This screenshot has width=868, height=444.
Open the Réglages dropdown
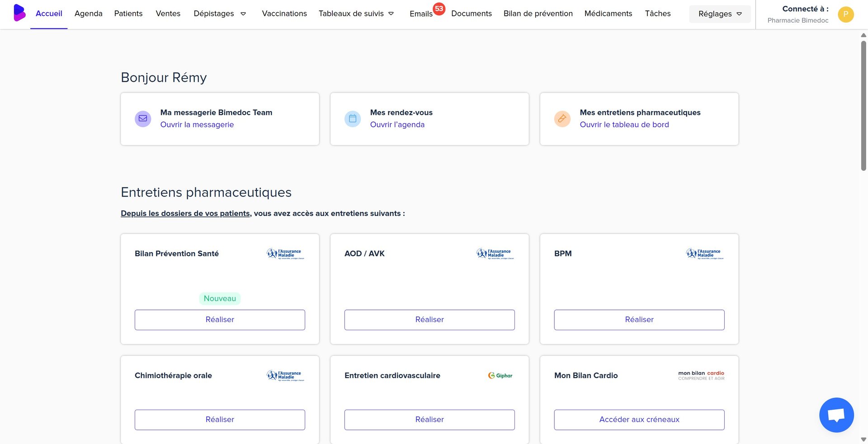tap(720, 14)
